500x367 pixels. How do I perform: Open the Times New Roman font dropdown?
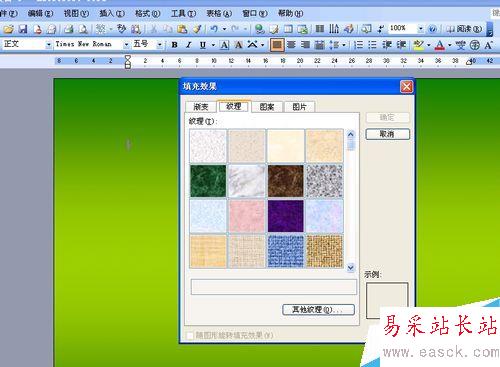pyautogui.click(x=126, y=44)
